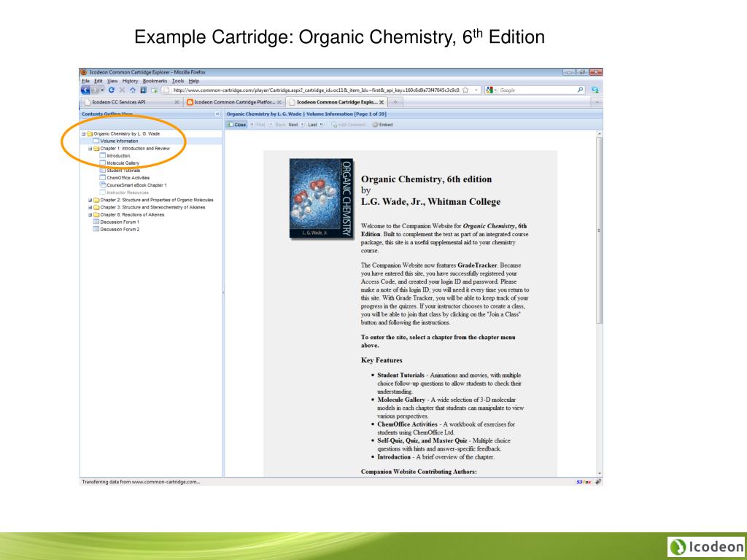Open ChemOffice Activities in the outline
The image size is (747, 560).
[x=128, y=178]
